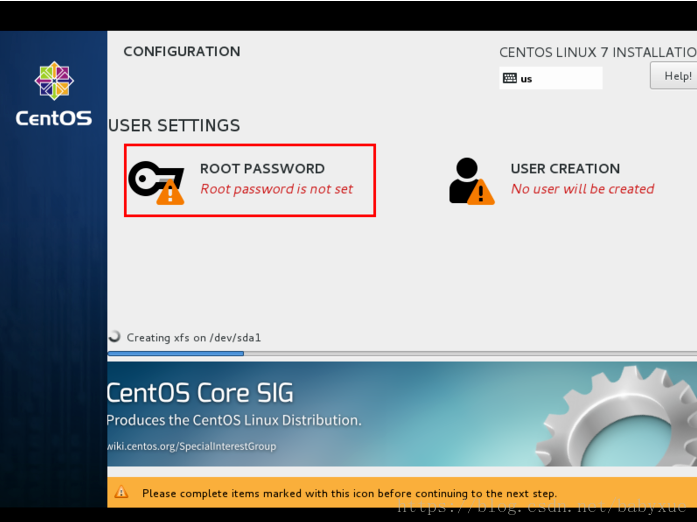This screenshot has width=697, height=522.
Task: Click the us keyboard layout field
Action: coord(551,78)
